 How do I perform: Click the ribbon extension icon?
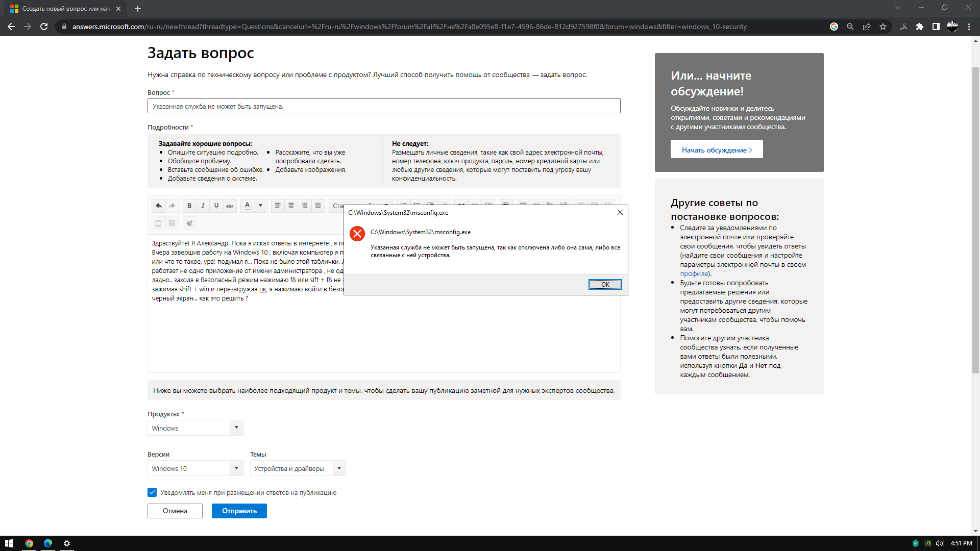click(903, 27)
